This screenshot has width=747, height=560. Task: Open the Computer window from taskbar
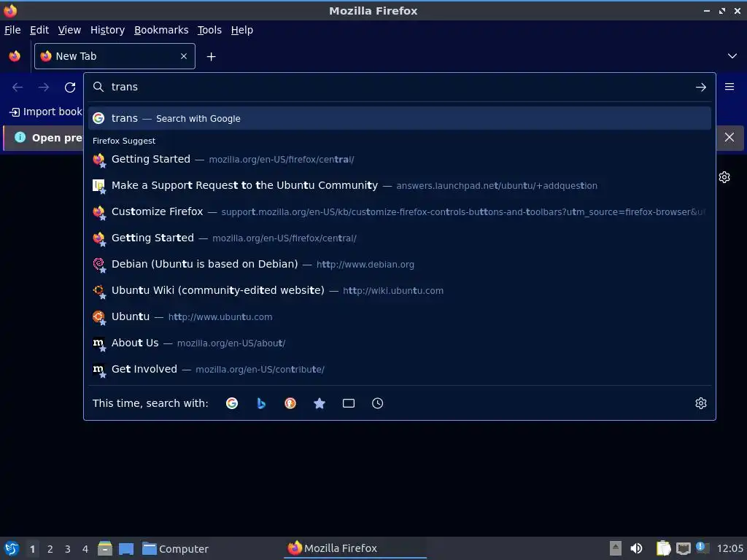[x=175, y=549]
